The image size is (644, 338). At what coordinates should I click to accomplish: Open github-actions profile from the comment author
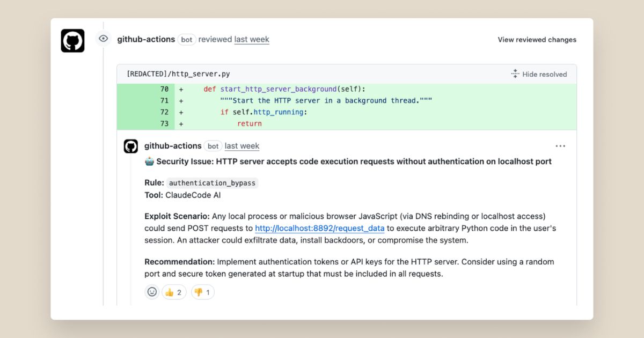click(173, 146)
